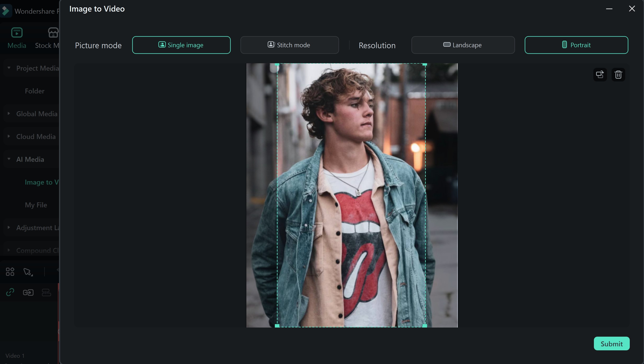Open the Folder item under Project Media

pos(35,91)
